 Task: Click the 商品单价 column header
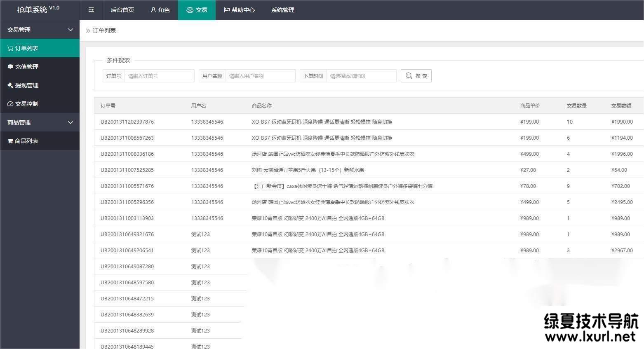[530, 106]
